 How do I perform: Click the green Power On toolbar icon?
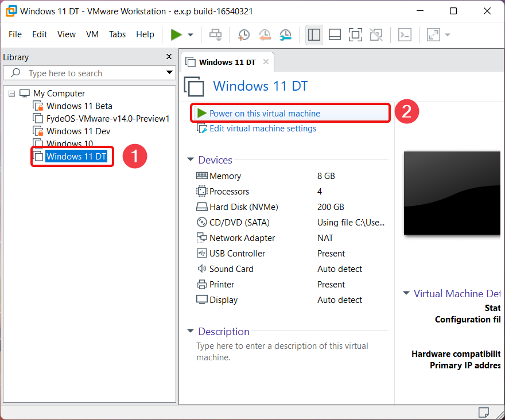coord(176,34)
